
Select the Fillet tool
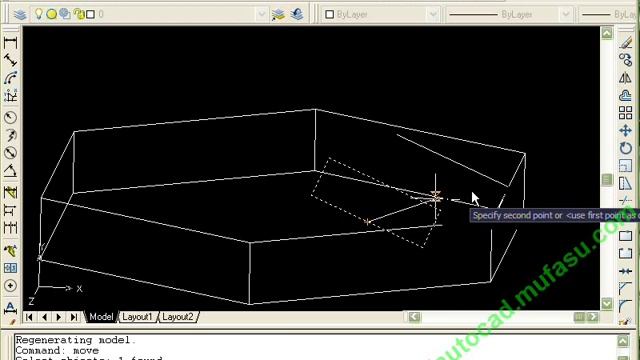click(x=625, y=306)
